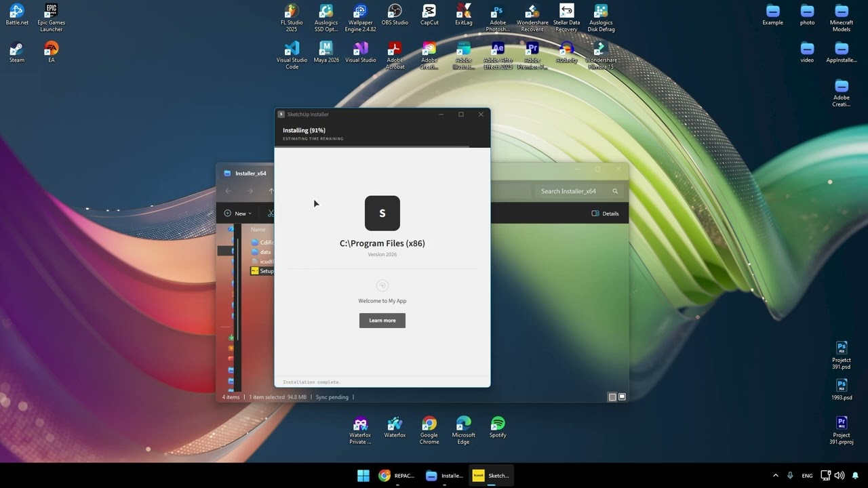Screen dimensions: 868x488
Task: Show hidden system tray icons
Action: pos(776,476)
